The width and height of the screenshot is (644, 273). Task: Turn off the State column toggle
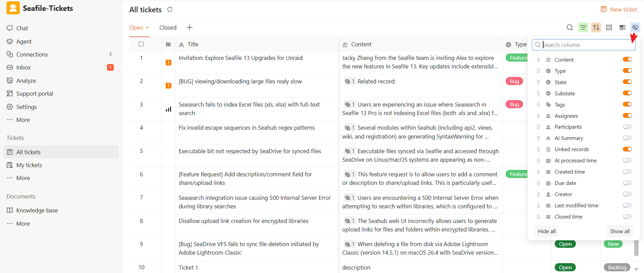coord(627,82)
